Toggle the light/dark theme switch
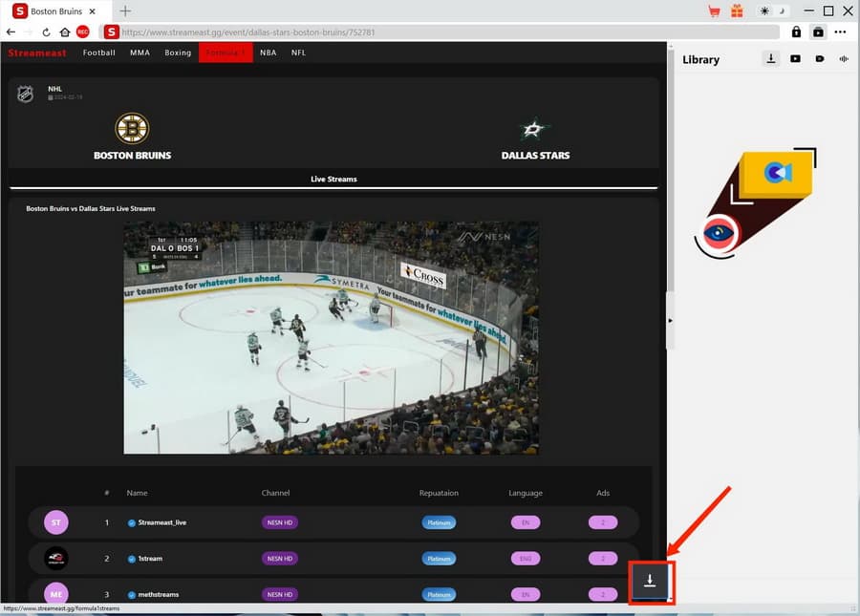Screen dimensions: 860x616 [x=770, y=11]
